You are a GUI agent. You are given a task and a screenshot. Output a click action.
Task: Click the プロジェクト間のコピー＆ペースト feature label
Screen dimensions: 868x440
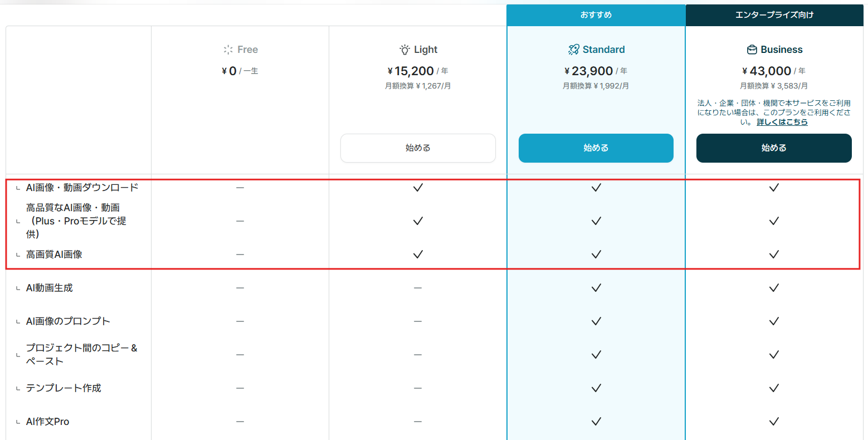pos(81,354)
